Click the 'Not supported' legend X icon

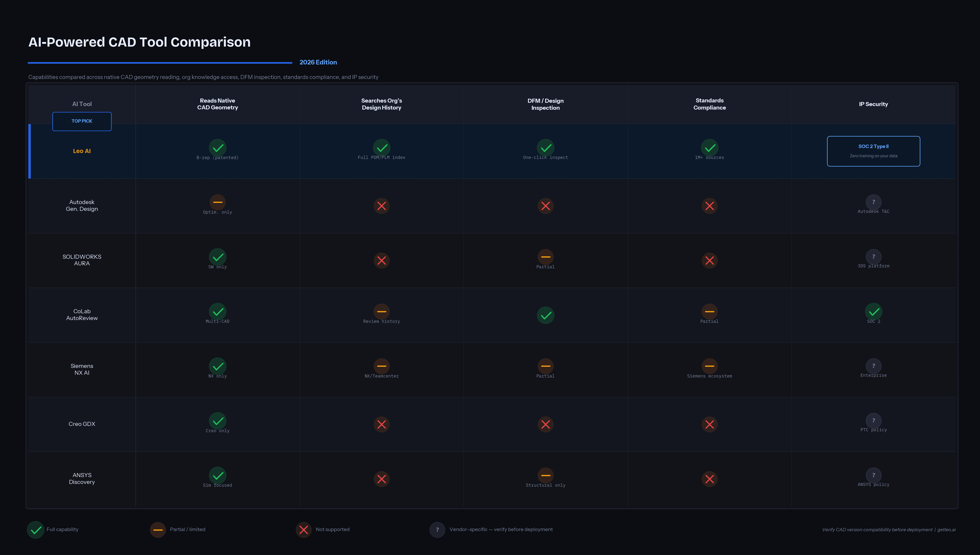(304, 529)
